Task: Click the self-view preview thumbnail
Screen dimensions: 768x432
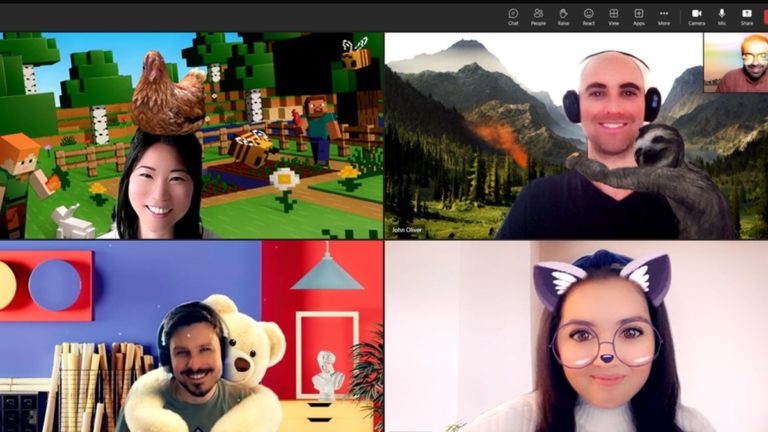Action: [736, 63]
